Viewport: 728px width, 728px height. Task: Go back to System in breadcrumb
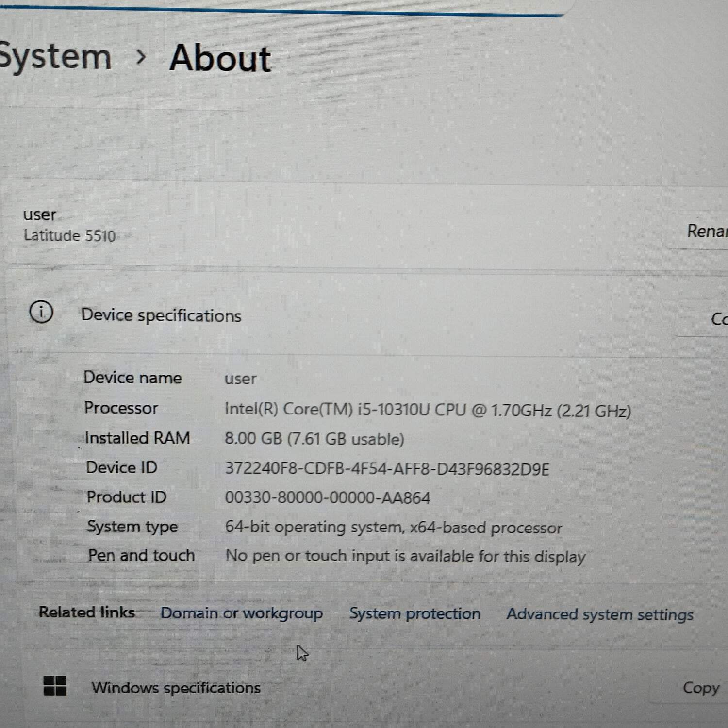point(55,57)
